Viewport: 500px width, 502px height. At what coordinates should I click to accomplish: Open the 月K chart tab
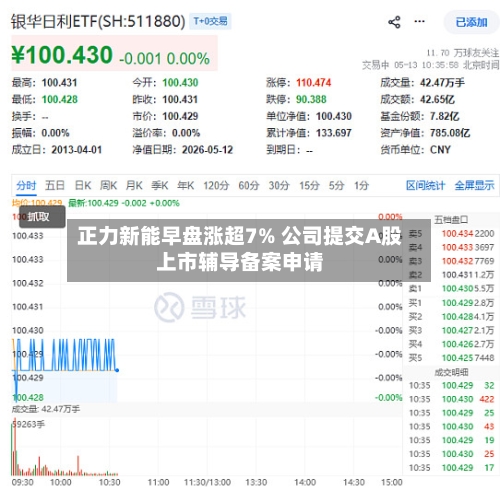[x=134, y=185]
